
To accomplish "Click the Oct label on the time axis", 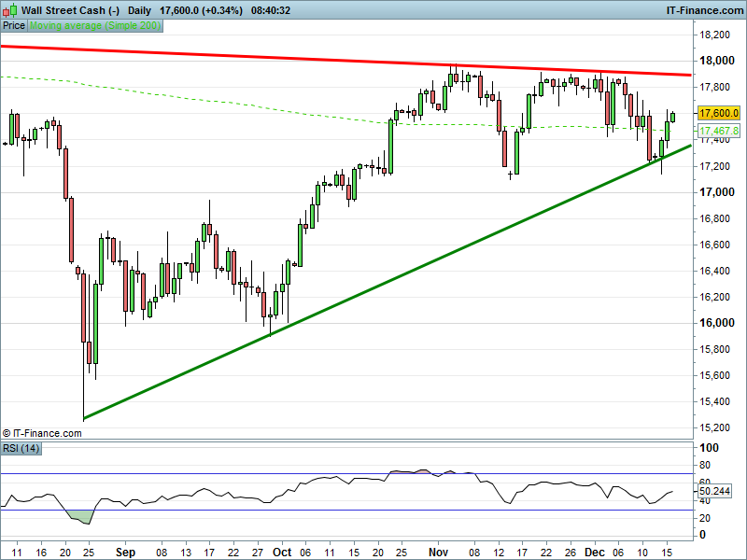I will 282,552.
